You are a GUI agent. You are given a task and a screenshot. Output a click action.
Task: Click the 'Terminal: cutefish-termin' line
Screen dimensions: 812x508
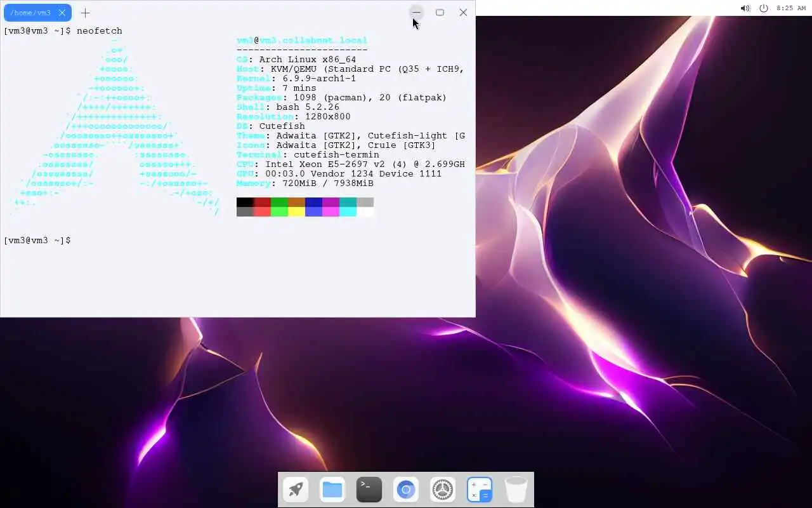click(x=308, y=155)
